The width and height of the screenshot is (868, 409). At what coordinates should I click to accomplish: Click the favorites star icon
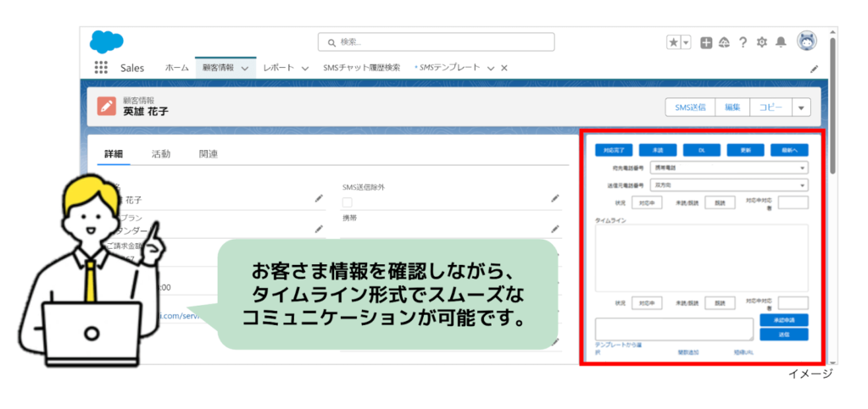[x=673, y=42]
